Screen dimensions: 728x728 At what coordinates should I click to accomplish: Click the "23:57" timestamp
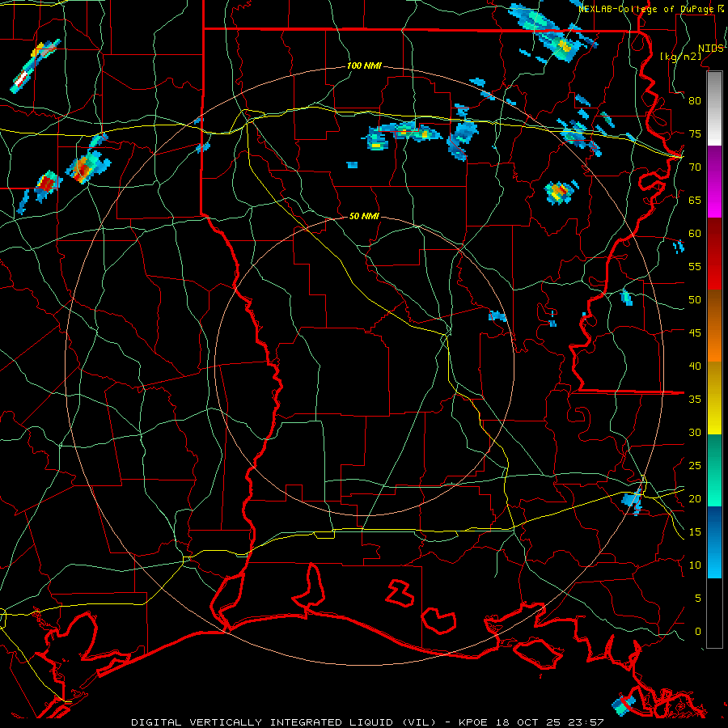[585, 722]
